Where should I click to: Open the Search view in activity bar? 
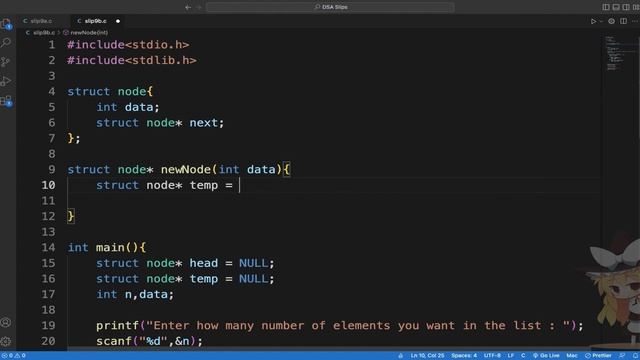click(6, 42)
